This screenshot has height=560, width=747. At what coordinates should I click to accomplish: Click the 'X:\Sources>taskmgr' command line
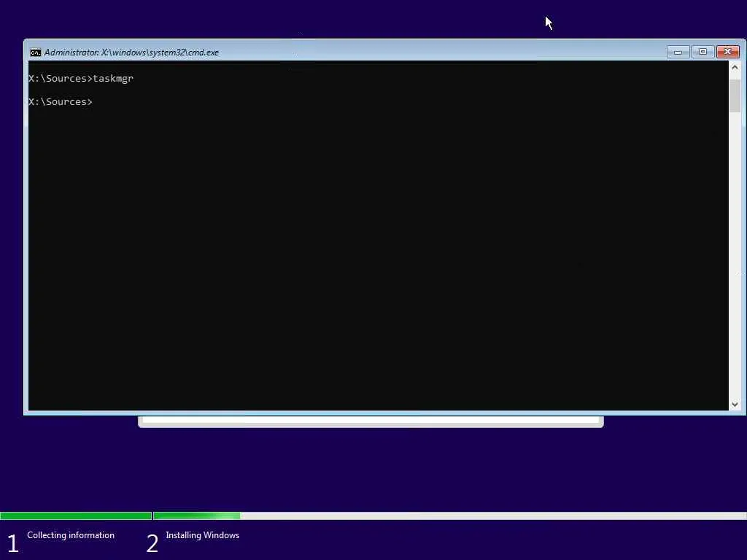click(x=81, y=79)
